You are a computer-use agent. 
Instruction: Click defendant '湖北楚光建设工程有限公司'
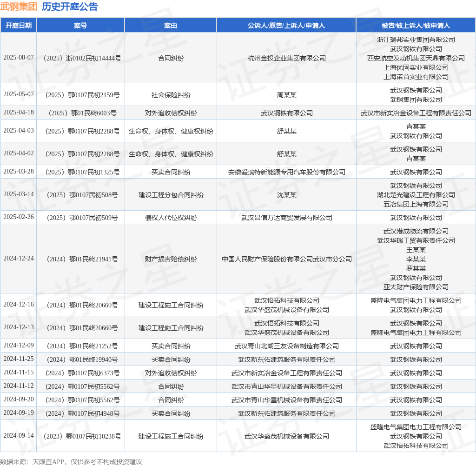click(416, 195)
